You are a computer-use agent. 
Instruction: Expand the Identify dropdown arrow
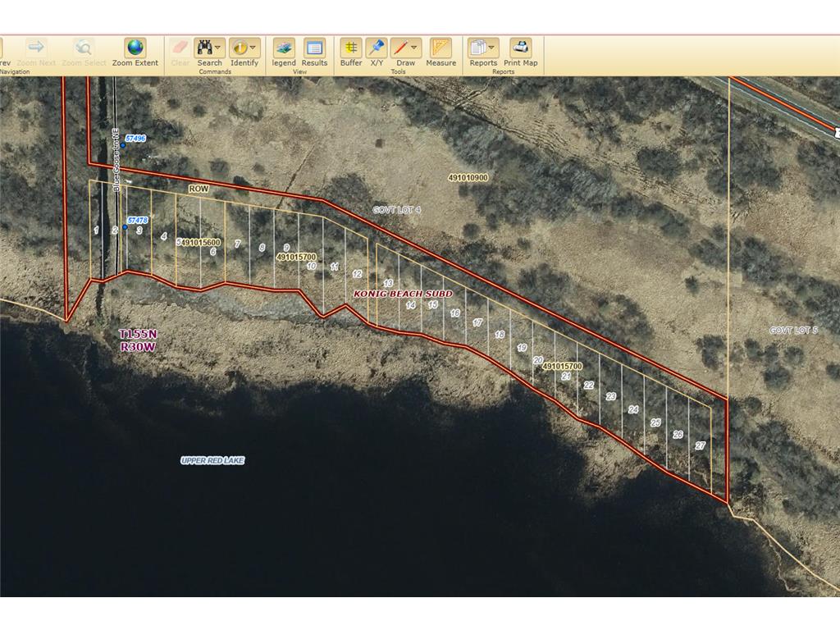[253, 48]
